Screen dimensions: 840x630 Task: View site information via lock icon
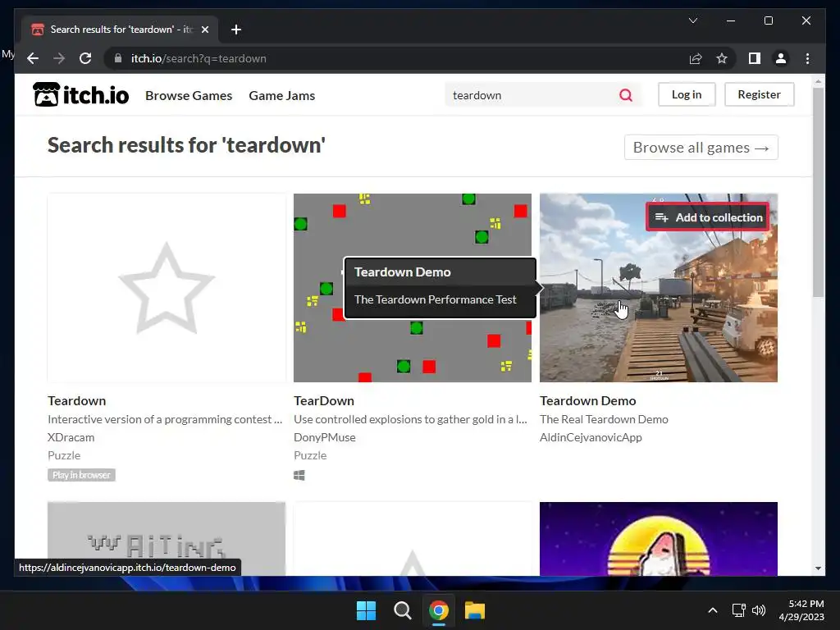coord(118,58)
